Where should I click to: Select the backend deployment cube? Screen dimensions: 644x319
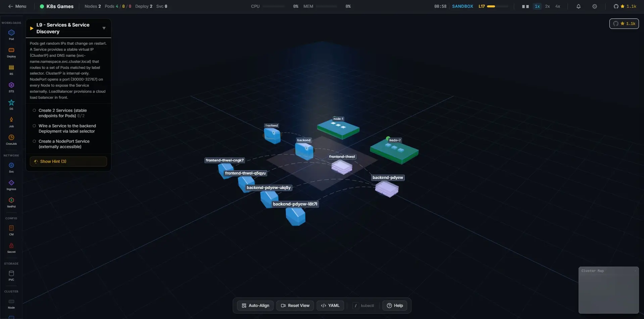pos(304,151)
